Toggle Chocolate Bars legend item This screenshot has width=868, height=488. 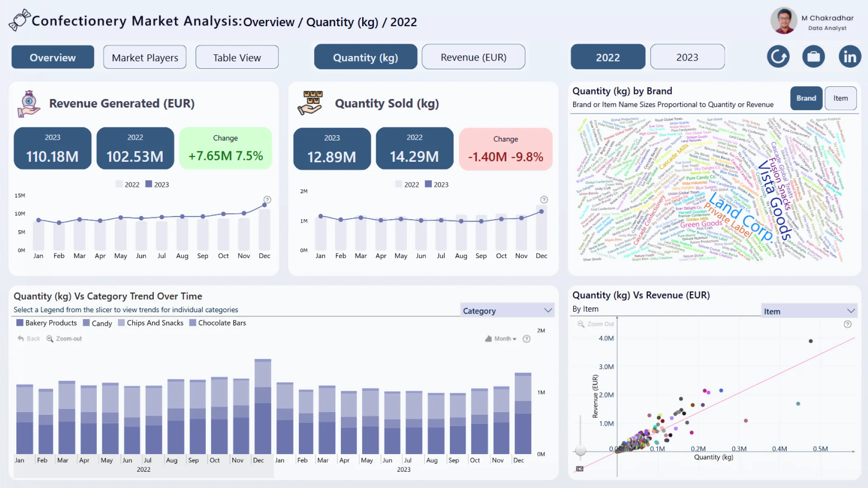click(x=218, y=323)
